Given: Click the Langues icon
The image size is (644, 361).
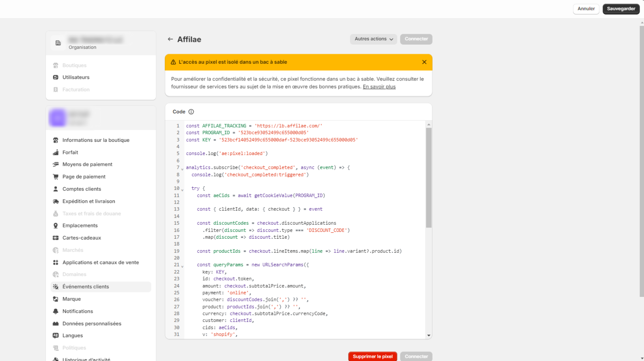Looking at the screenshot, I should coord(56,336).
